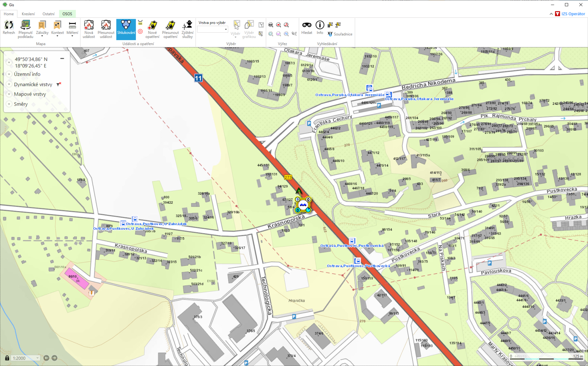Open Zjištění služby tool

pos(187,29)
